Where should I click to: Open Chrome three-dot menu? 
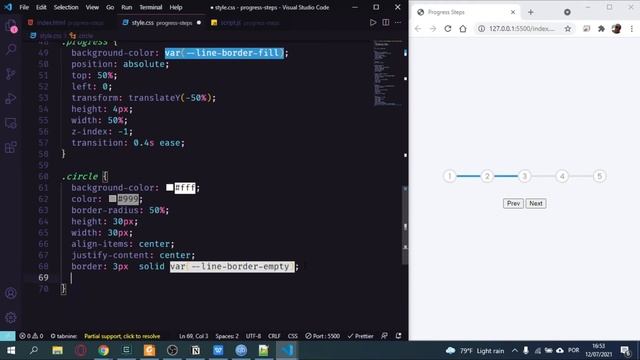(631, 29)
